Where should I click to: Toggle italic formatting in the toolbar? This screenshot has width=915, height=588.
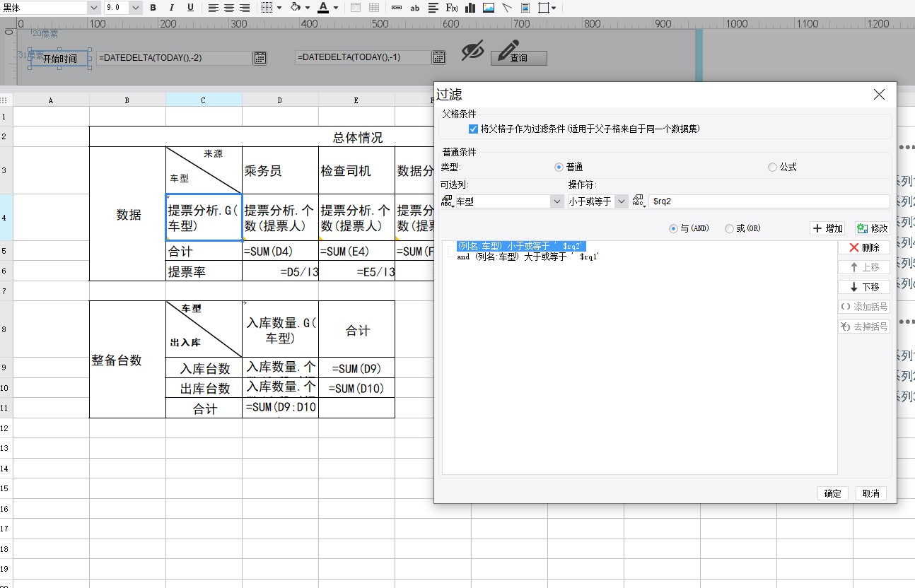172,8
